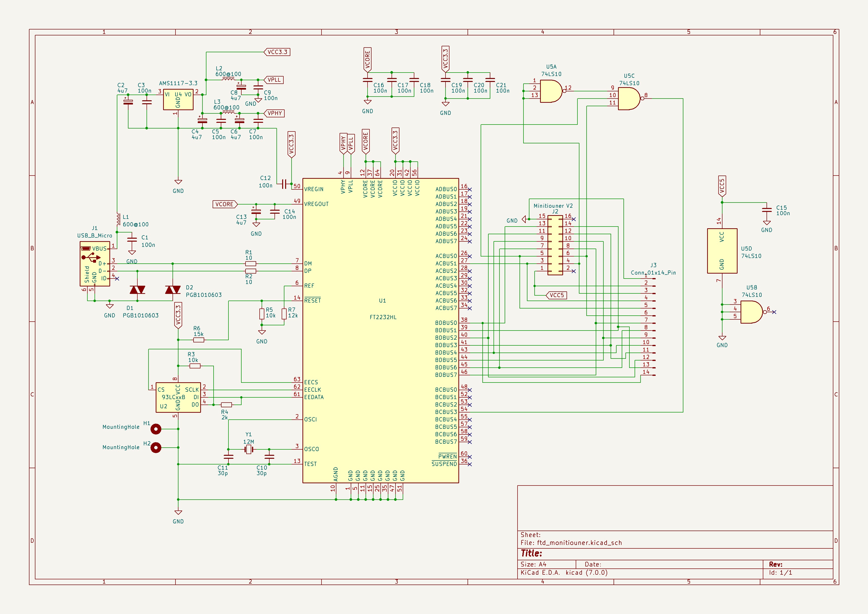
Task: Click the Minitiouner V2 connector J2
Action: 555,245
